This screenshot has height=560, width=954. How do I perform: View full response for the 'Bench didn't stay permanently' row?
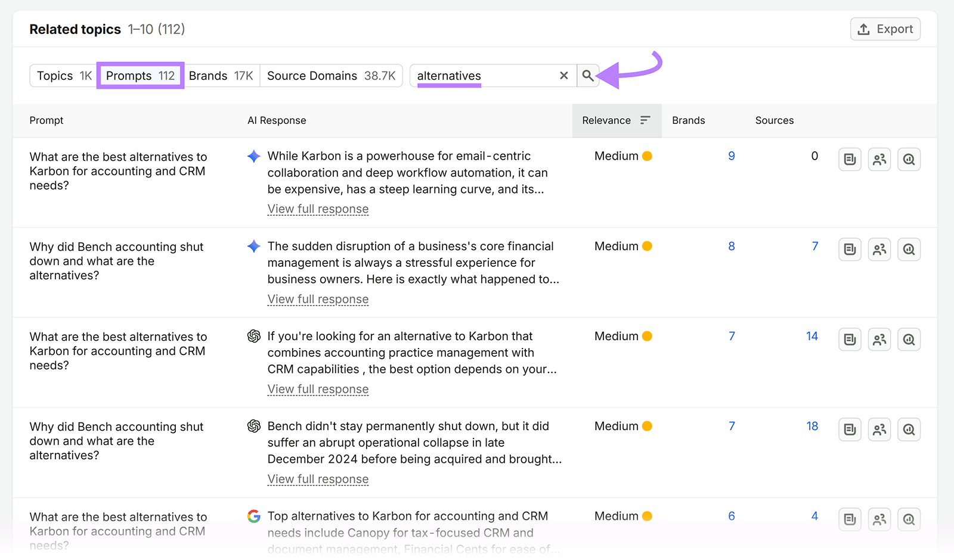click(x=318, y=479)
